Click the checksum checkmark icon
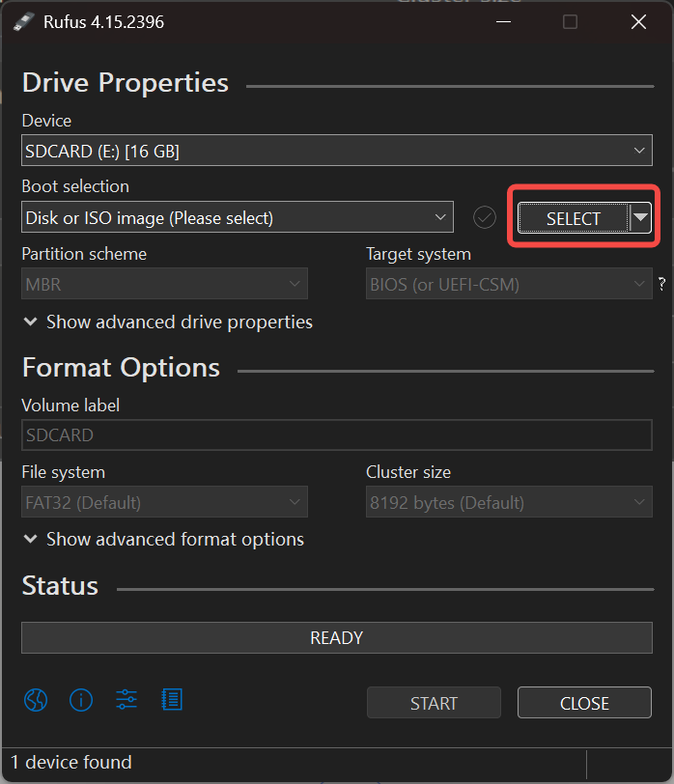 pos(485,217)
